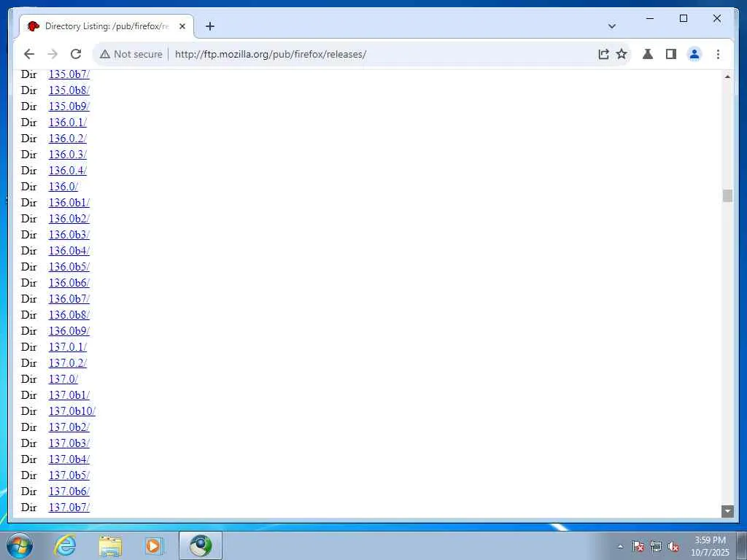The width and height of the screenshot is (747, 560).
Task: Click the vertical scrollbar thumb
Action: pos(727,195)
